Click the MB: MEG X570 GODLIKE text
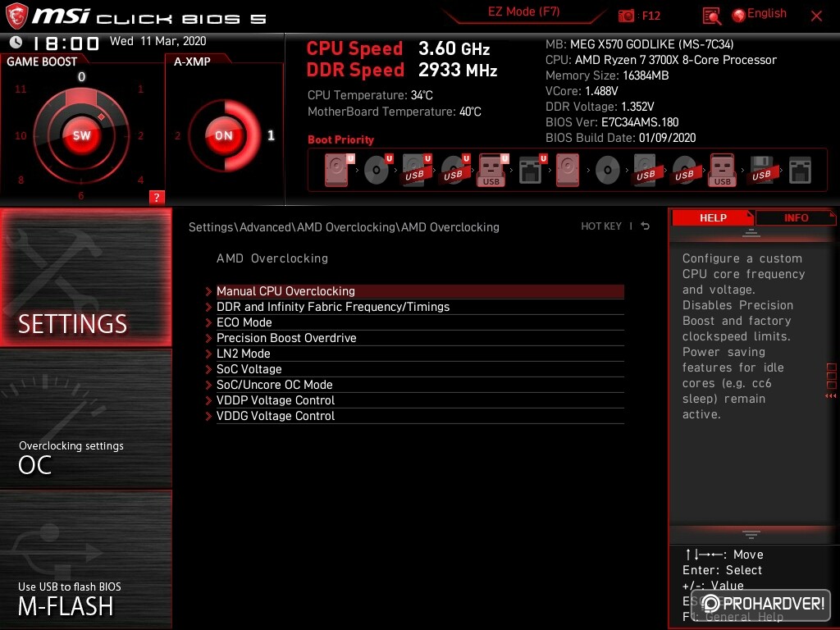The image size is (840, 630). [x=639, y=44]
